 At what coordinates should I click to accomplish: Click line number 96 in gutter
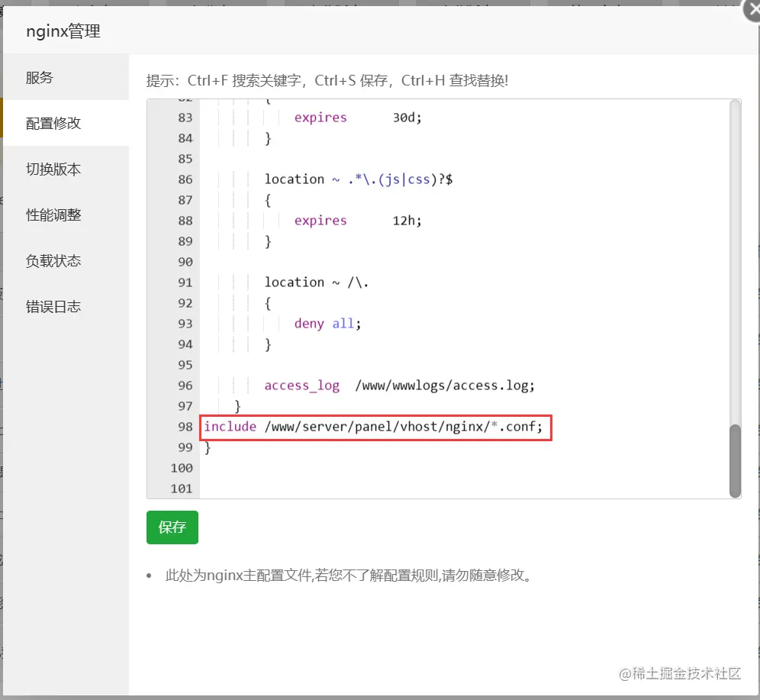pyautogui.click(x=185, y=385)
